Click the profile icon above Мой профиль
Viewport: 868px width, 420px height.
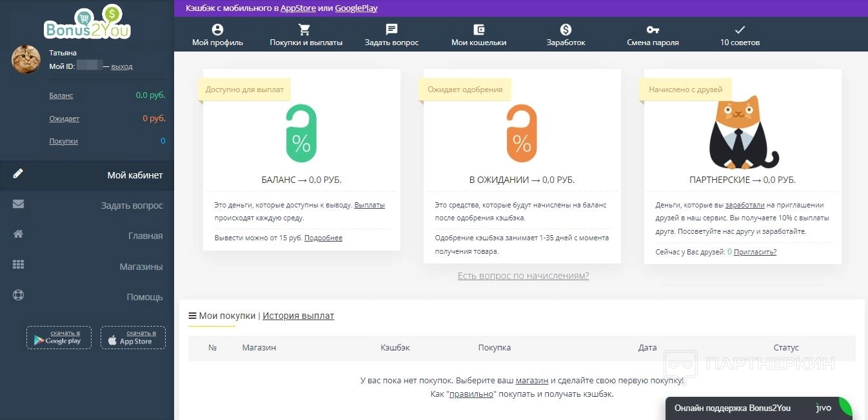pos(217,30)
